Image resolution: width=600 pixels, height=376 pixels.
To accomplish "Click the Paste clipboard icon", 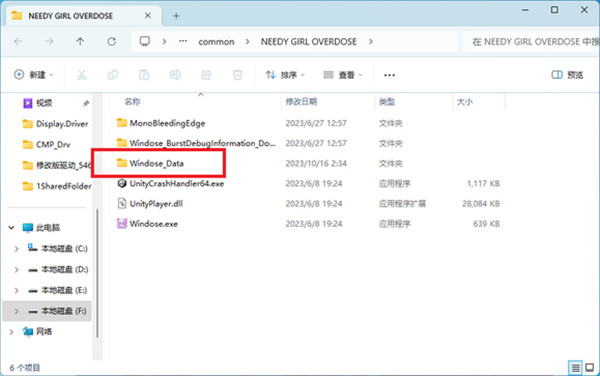I will click(x=144, y=75).
